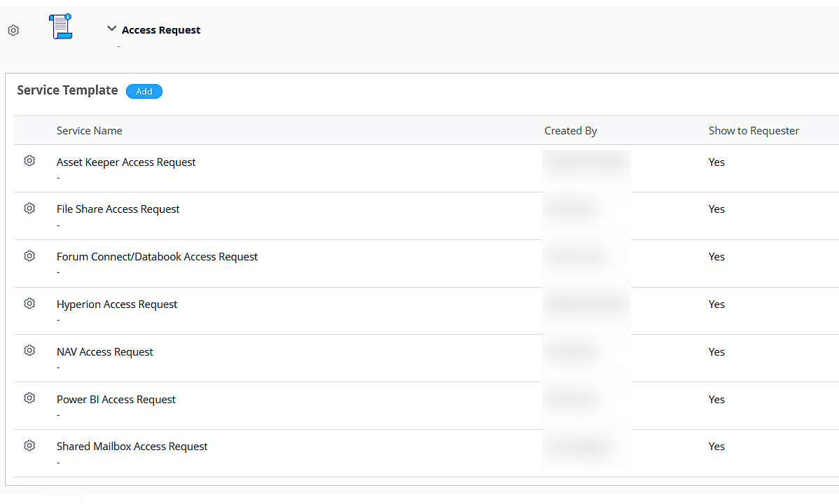
Task: Open the Forum Connect/Databook Access Request template
Action: (x=157, y=256)
